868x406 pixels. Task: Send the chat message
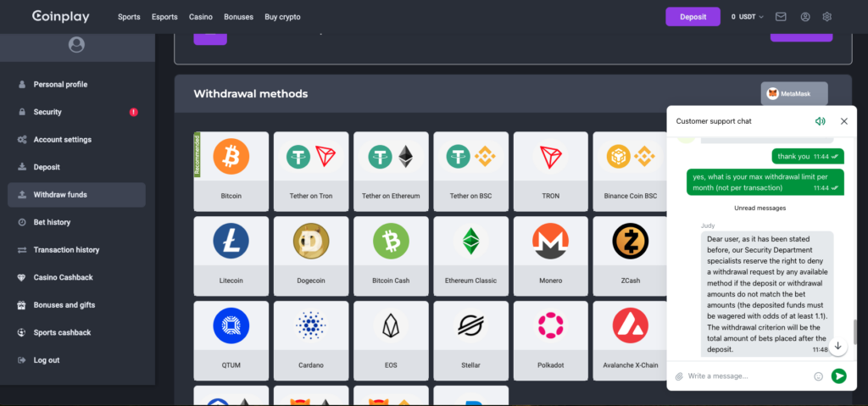(x=838, y=376)
